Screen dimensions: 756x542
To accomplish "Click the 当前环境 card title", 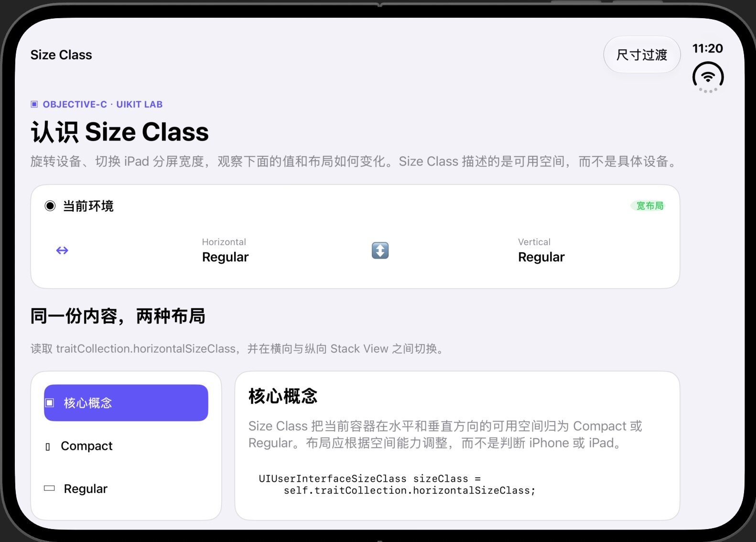I will (88, 206).
